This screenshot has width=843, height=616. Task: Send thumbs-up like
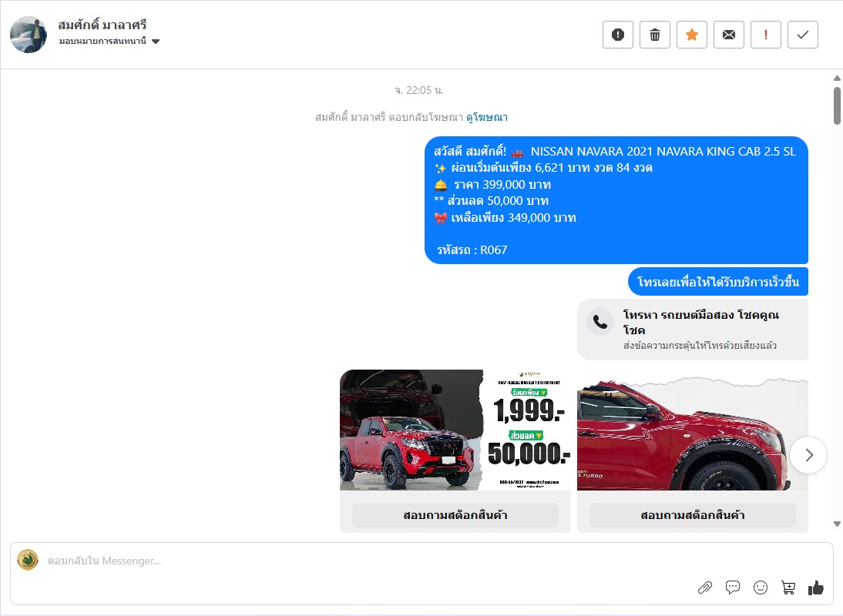(815, 588)
